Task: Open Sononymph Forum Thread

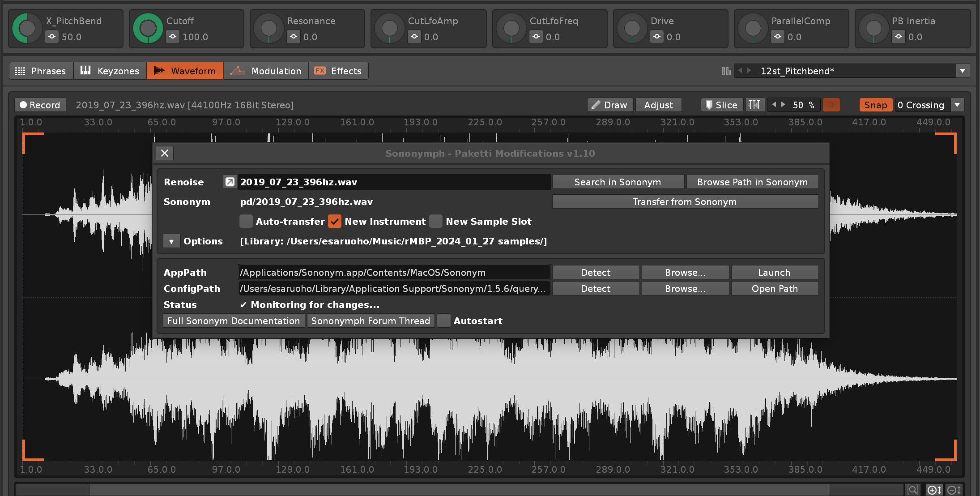Action: click(371, 321)
